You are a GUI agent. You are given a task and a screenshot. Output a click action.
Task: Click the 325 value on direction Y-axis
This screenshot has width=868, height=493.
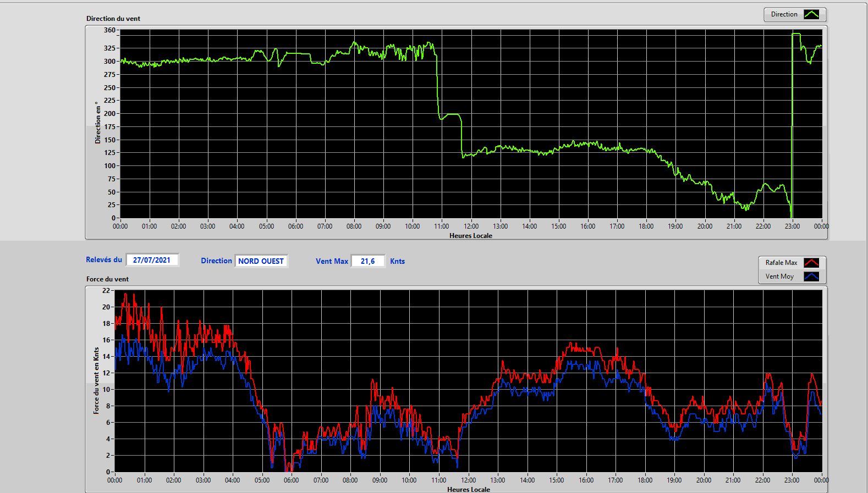[109, 48]
